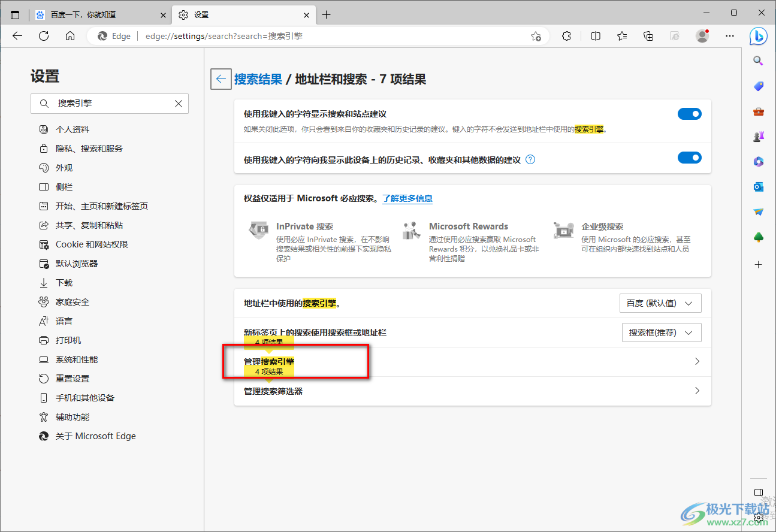The image size is (776, 532).
Task: Click the InPrivate 搜索 heading
Action: [304, 226]
